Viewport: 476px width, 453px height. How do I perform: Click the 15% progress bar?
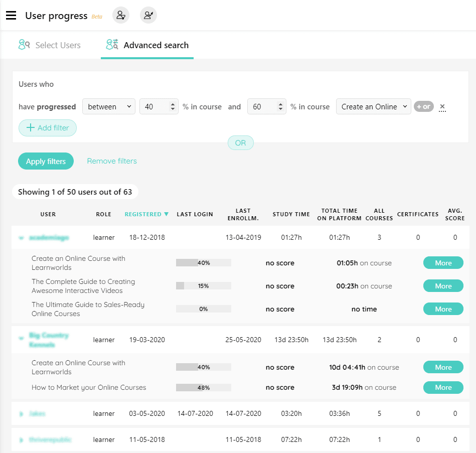[x=203, y=286]
